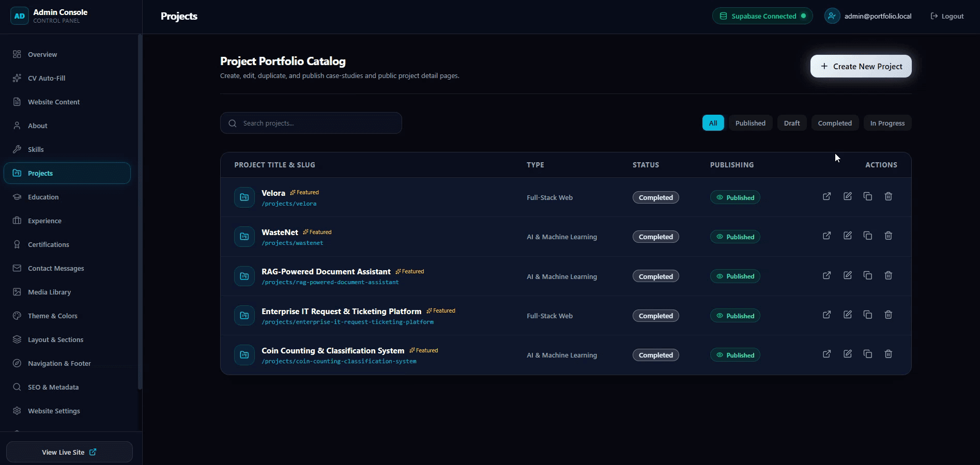Open Media Library in the sidebar

[67, 292]
